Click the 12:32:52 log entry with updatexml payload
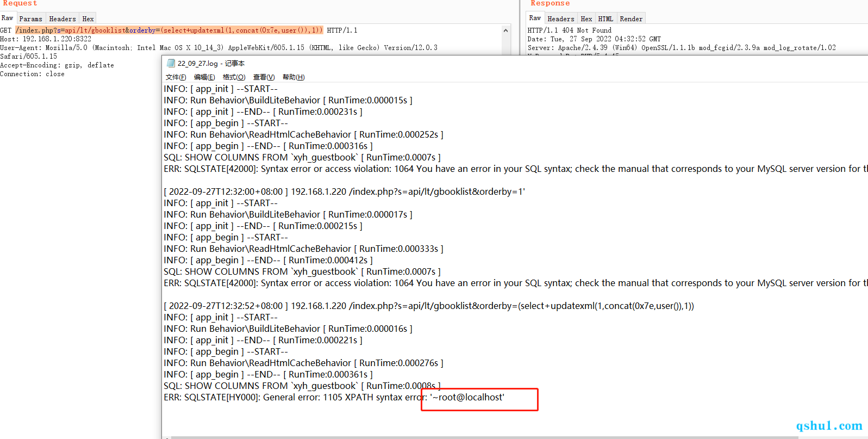This screenshot has width=868, height=439. click(x=429, y=306)
